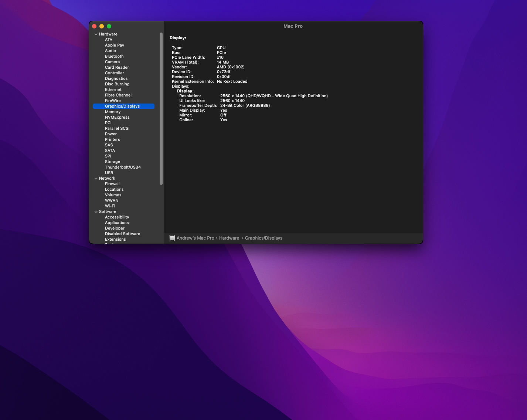Open Card Reader details
Image resolution: width=527 pixels, height=420 pixels.
(117, 68)
